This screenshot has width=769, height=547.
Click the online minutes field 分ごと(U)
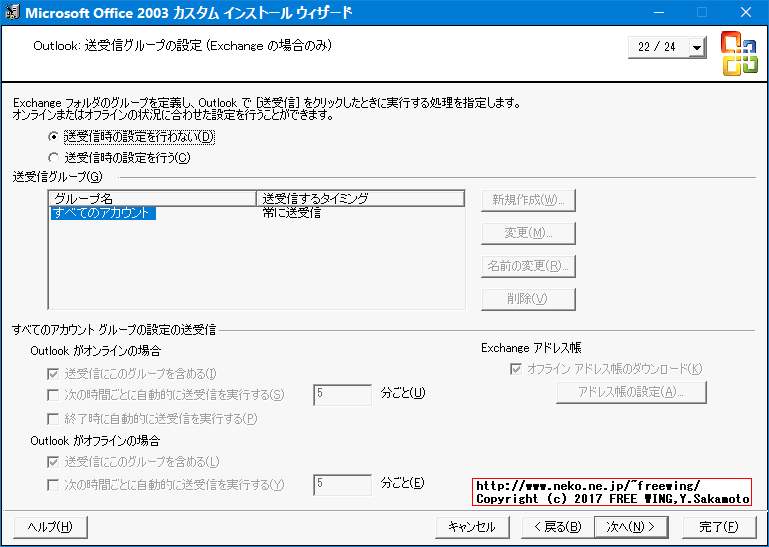[342, 394]
